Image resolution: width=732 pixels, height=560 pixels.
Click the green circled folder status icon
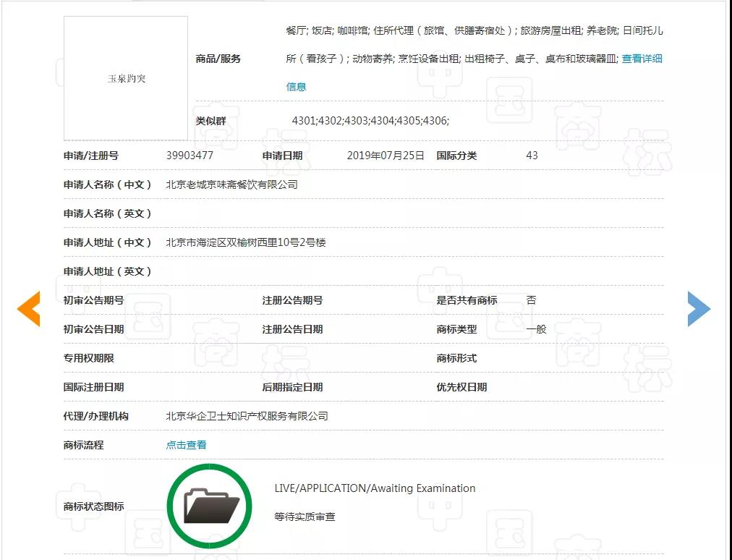(210, 506)
